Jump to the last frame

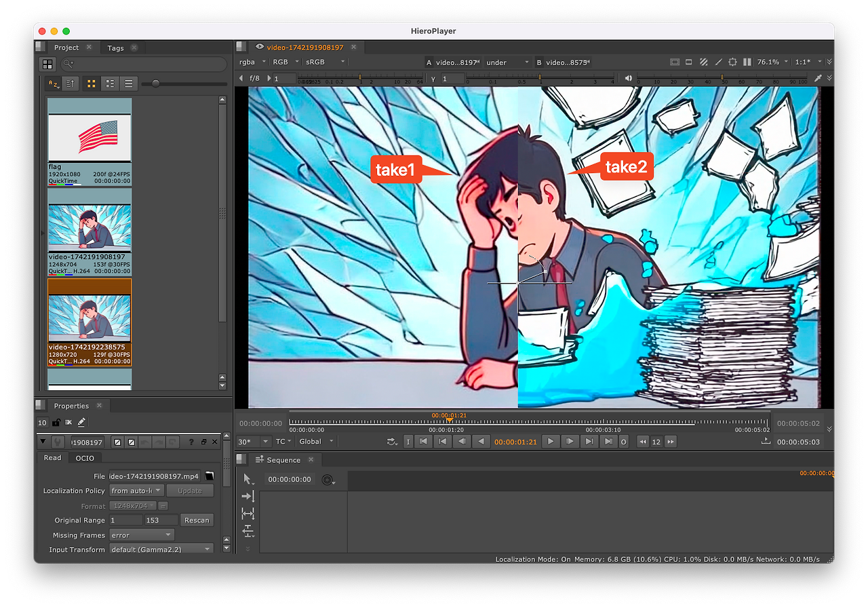pyautogui.click(x=608, y=442)
